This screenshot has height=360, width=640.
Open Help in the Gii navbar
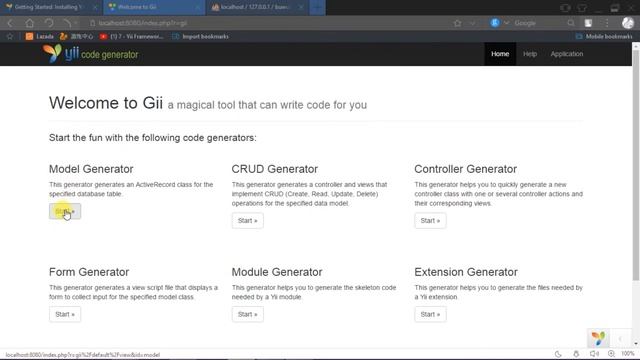(x=530, y=54)
